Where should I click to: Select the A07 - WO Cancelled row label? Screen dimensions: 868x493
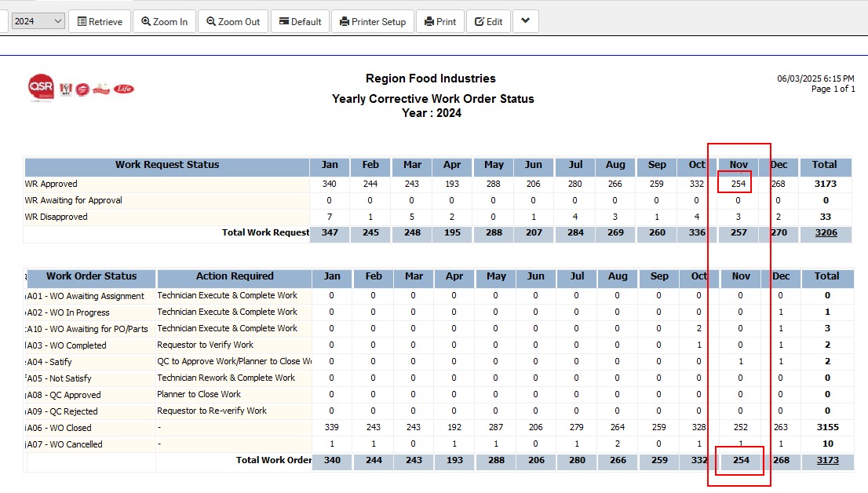pyautogui.click(x=64, y=444)
